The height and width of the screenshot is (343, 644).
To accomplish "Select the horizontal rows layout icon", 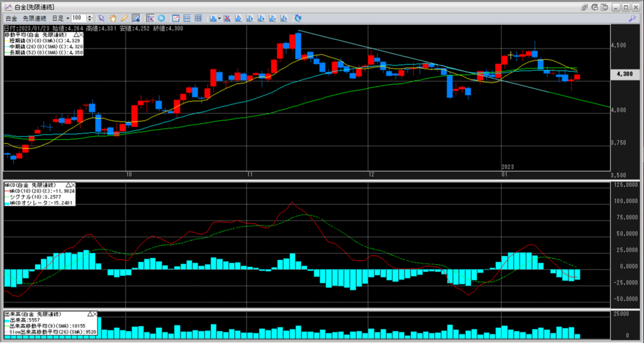I will tap(187, 18).
